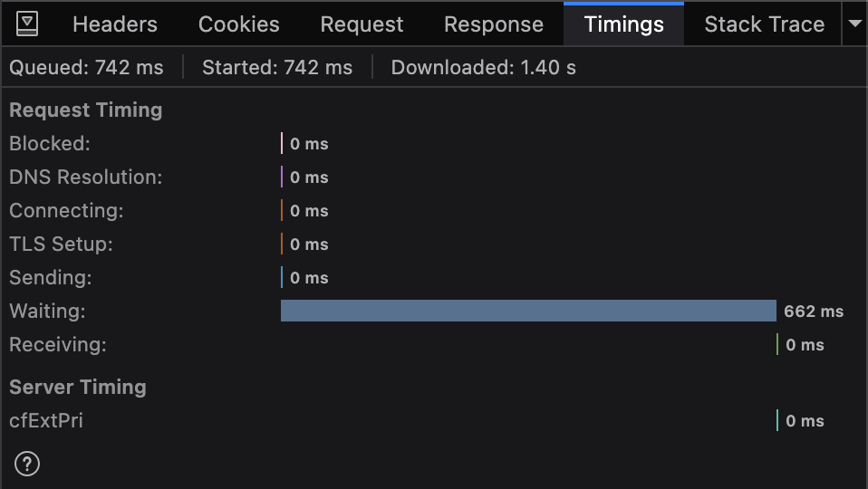Click the Queued: 742 ms status text
This screenshot has height=489, width=868.
coord(87,68)
